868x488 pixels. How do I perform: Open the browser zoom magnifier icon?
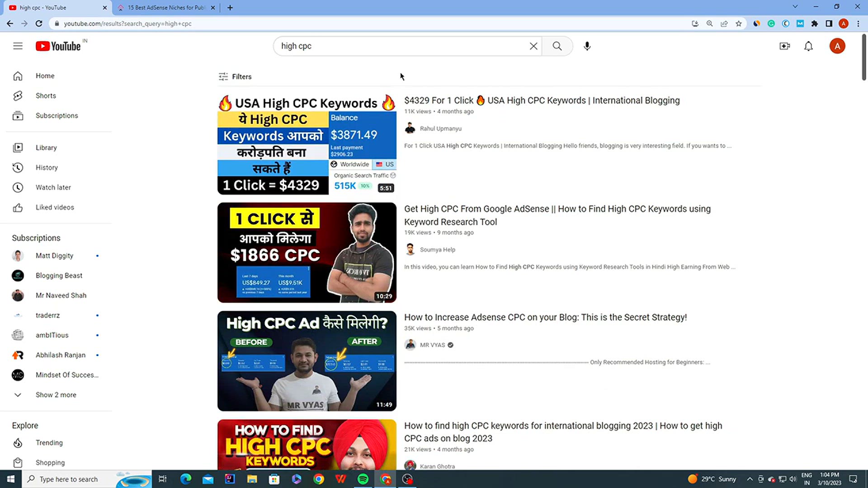[x=710, y=23]
